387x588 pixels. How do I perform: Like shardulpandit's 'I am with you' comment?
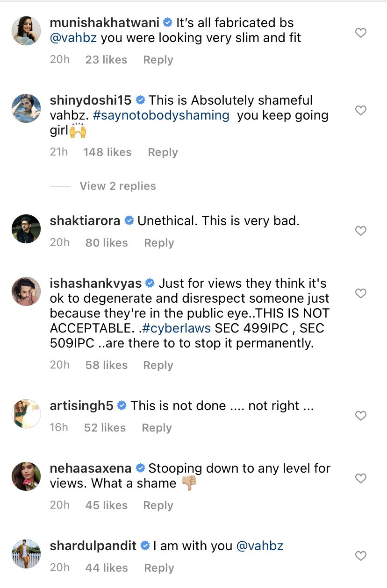point(360,556)
